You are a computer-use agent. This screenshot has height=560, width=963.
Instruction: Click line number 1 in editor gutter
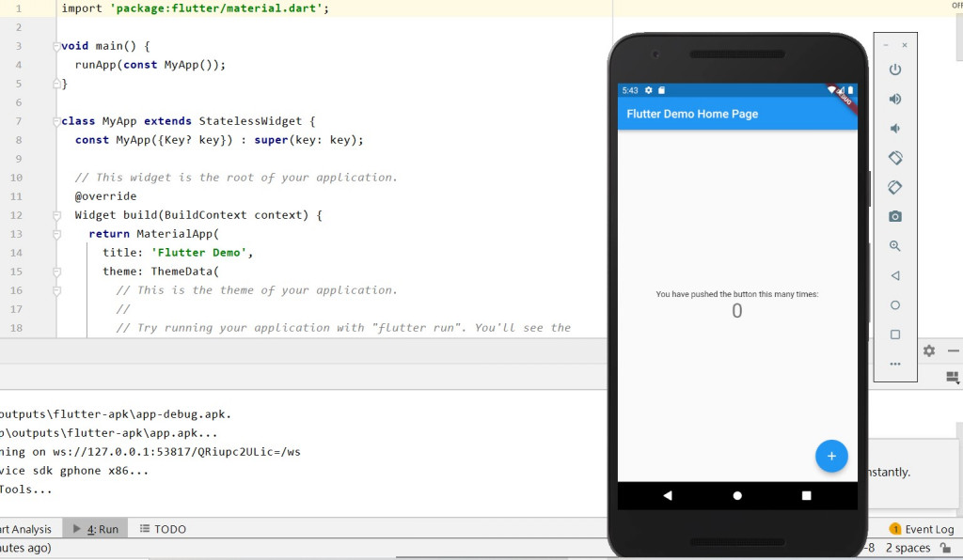pyautogui.click(x=19, y=8)
